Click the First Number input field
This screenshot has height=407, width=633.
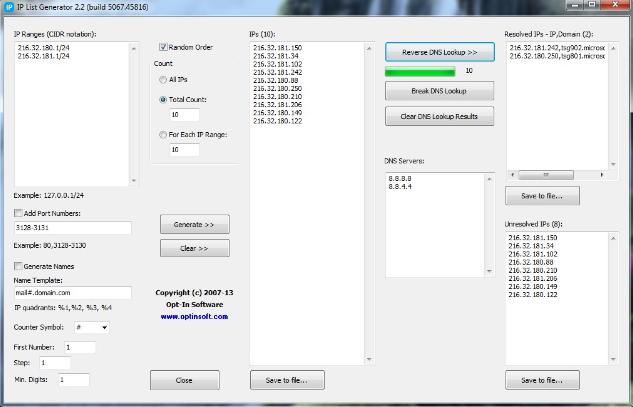80,347
